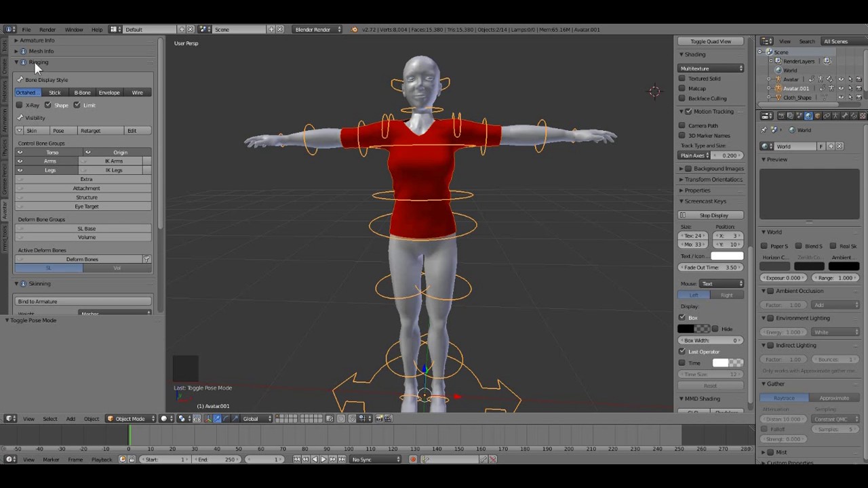The width and height of the screenshot is (868, 488).
Task: Expand the Transform Orientations panel
Action: pyautogui.click(x=712, y=180)
